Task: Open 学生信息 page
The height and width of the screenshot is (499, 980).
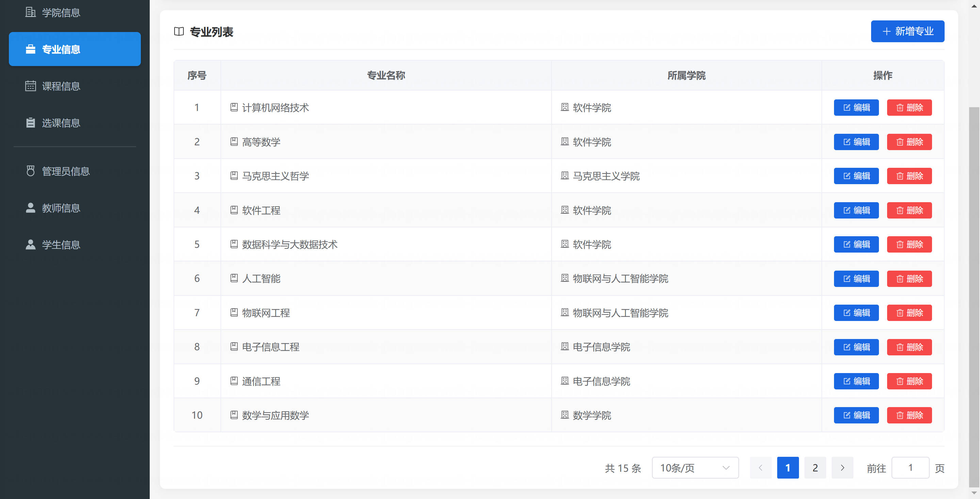Action: pyautogui.click(x=75, y=245)
